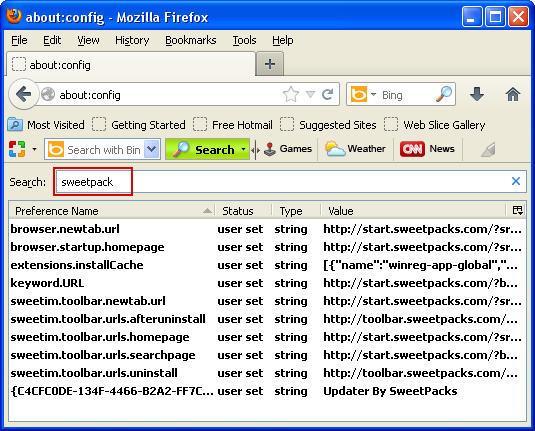The width and height of the screenshot is (535, 431).
Task: Select sweetim.toolbar.urls.searchpage row
Action: click(267, 355)
